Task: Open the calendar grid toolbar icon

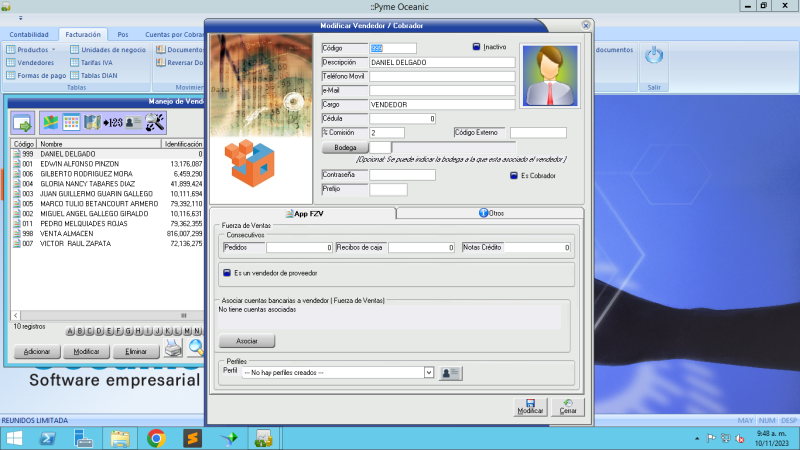Action: pos(72,122)
